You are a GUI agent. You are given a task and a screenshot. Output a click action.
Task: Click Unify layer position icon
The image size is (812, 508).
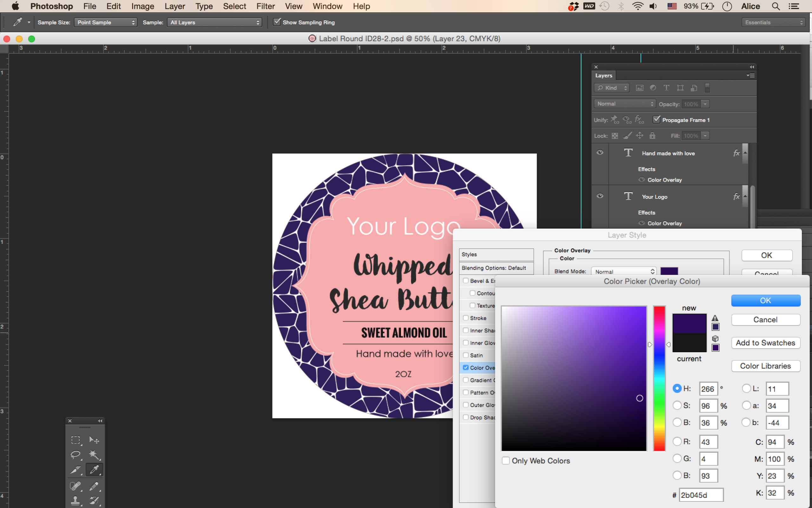(x=615, y=120)
